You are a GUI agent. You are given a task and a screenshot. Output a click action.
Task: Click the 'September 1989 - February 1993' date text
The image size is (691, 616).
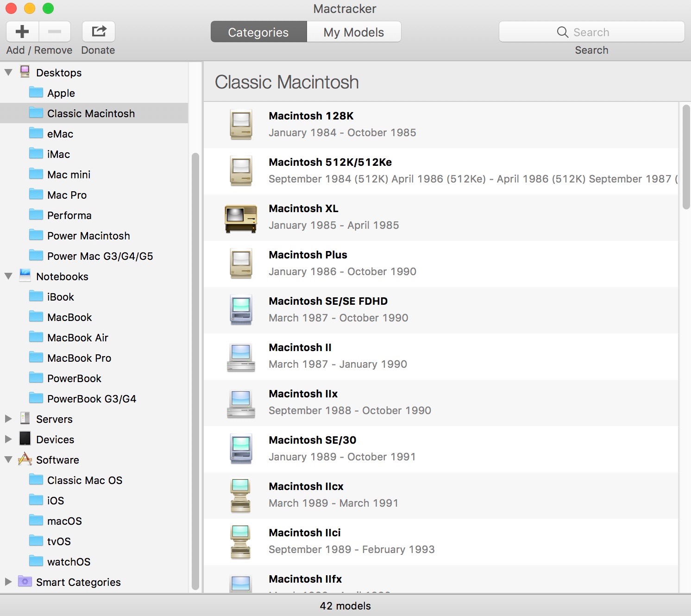coord(352,549)
